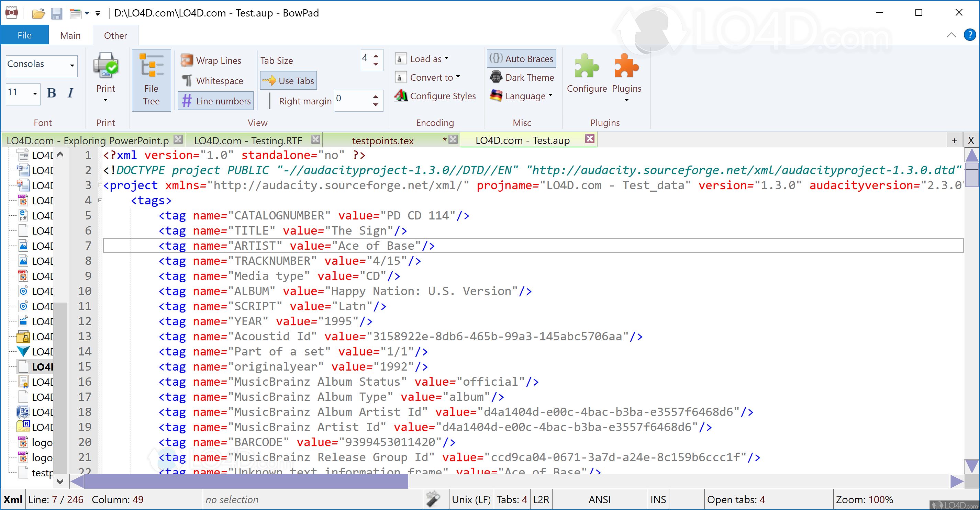
Task: Open the font size 11 dropdown
Action: (x=35, y=93)
